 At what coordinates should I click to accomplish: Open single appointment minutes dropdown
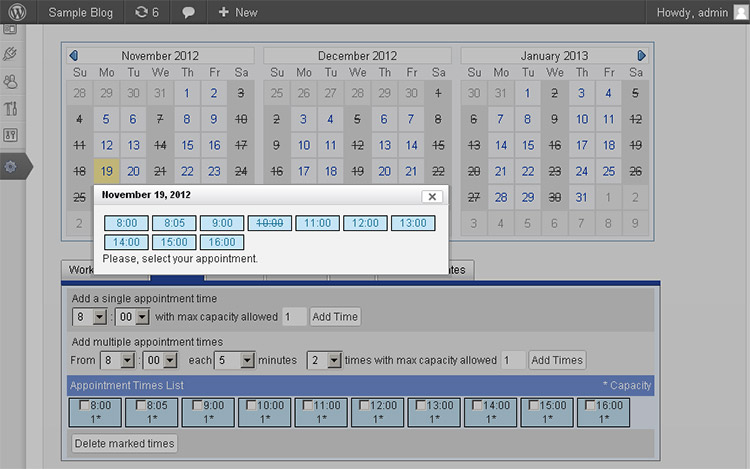pyautogui.click(x=132, y=316)
